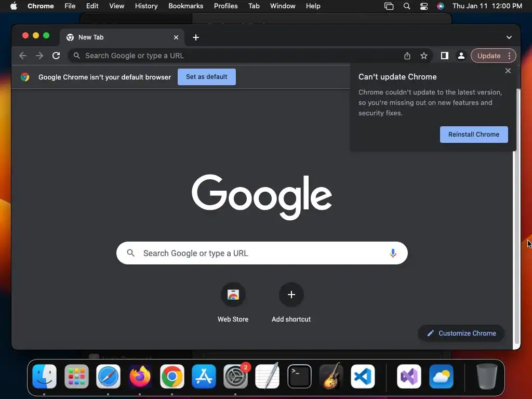Open Terminal from the dock

pos(299,376)
